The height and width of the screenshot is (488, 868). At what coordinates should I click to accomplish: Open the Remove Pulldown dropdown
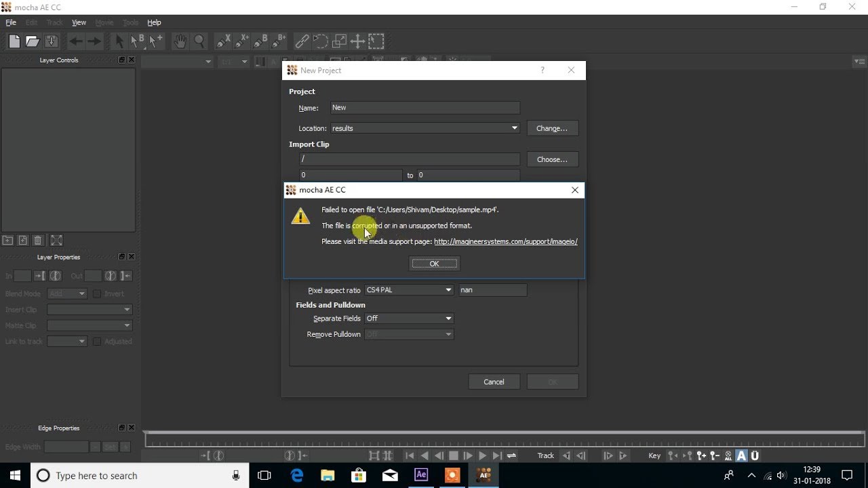pos(409,334)
